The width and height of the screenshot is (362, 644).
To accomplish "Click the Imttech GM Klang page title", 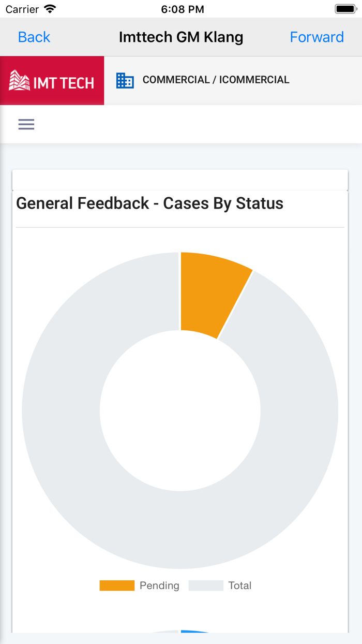I will 181,37.
